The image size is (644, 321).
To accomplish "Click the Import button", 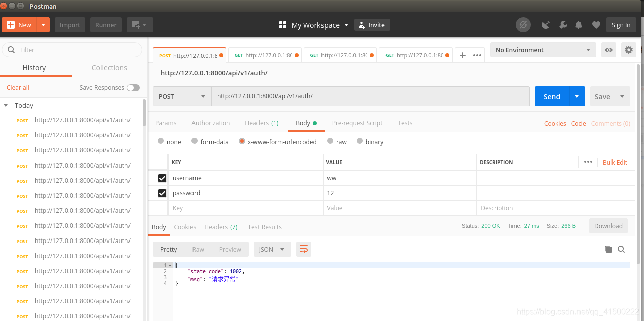I will pos(70,25).
